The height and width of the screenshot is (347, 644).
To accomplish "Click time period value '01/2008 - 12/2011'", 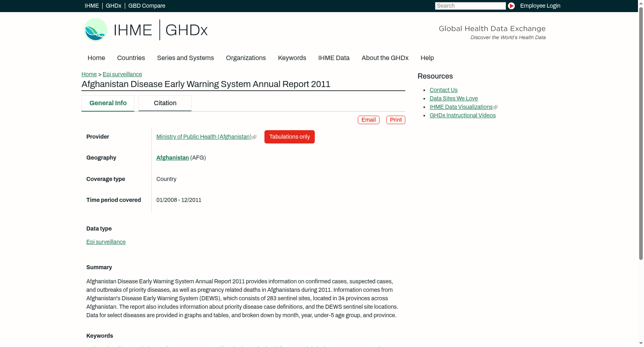I will tap(179, 200).
